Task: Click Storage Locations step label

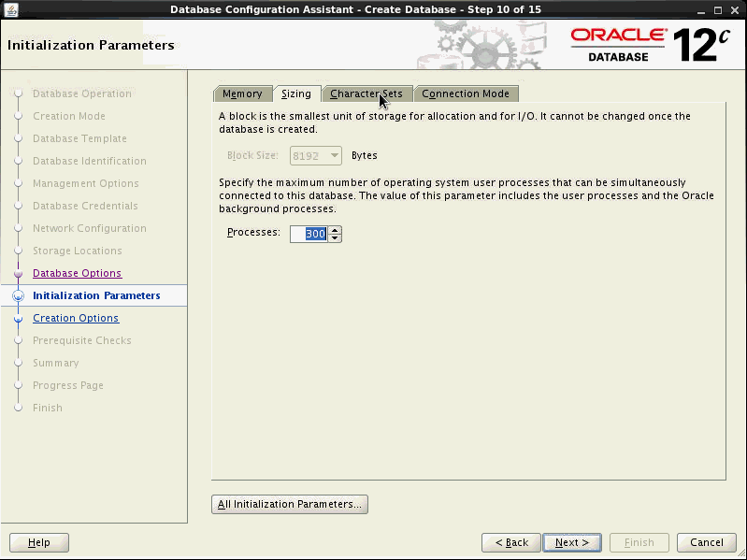Action: [78, 251]
